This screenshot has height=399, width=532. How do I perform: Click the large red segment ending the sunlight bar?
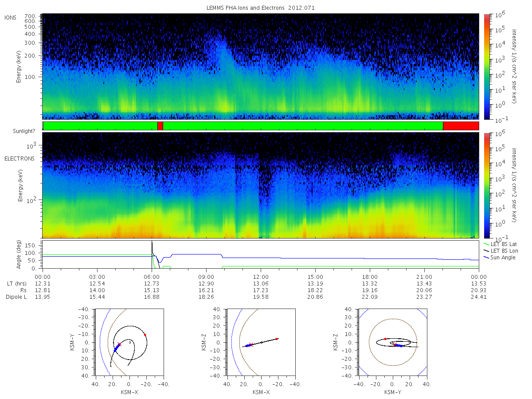click(461, 126)
